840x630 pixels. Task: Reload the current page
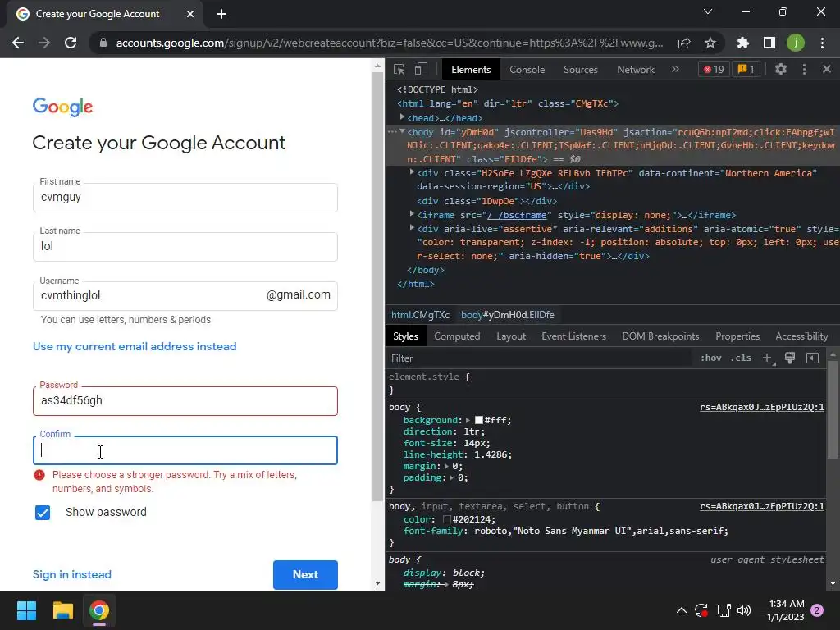(71, 43)
